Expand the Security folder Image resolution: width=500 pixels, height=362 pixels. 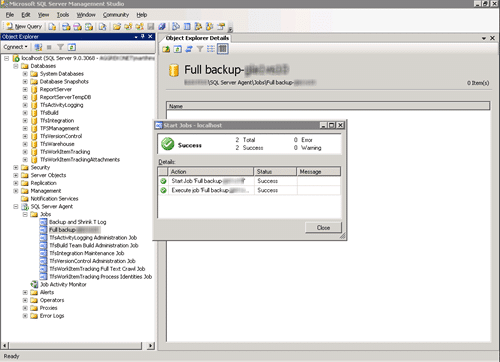click(x=16, y=167)
